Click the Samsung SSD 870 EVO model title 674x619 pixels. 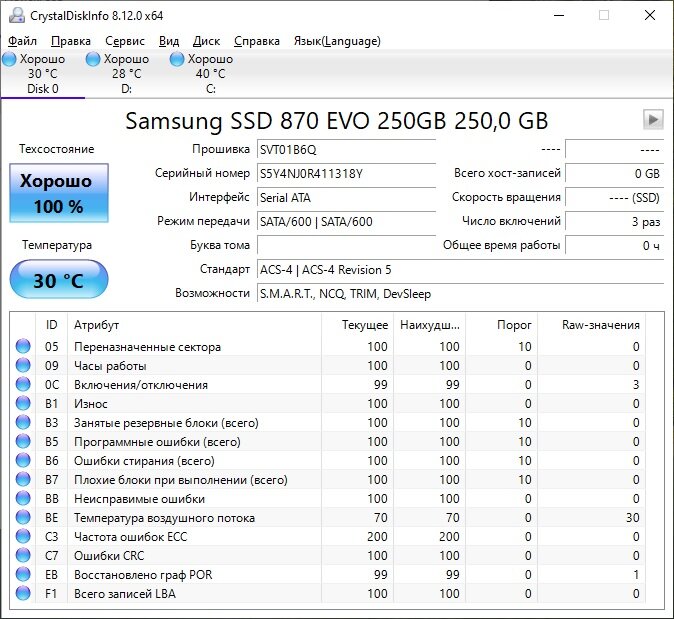[x=337, y=121]
